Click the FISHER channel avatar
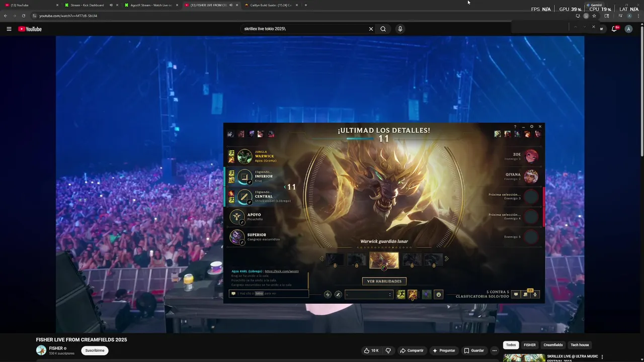644x362 pixels. click(41, 350)
